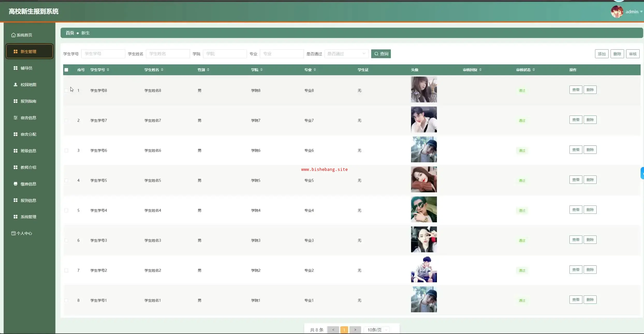Viewport: 644px width, 334px height.
Task: Click the card icon beside 个人中心
Action: tap(13, 233)
